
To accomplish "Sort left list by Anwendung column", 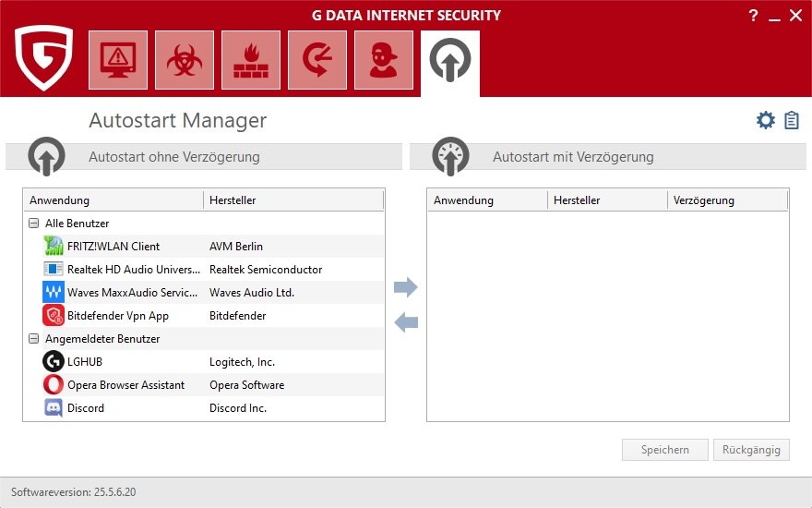I will [113, 200].
